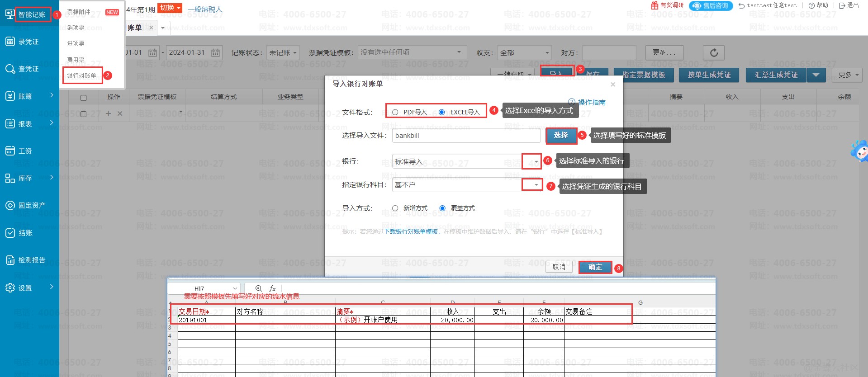
Task: Click the refresh icon button
Action: pyautogui.click(x=713, y=53)
